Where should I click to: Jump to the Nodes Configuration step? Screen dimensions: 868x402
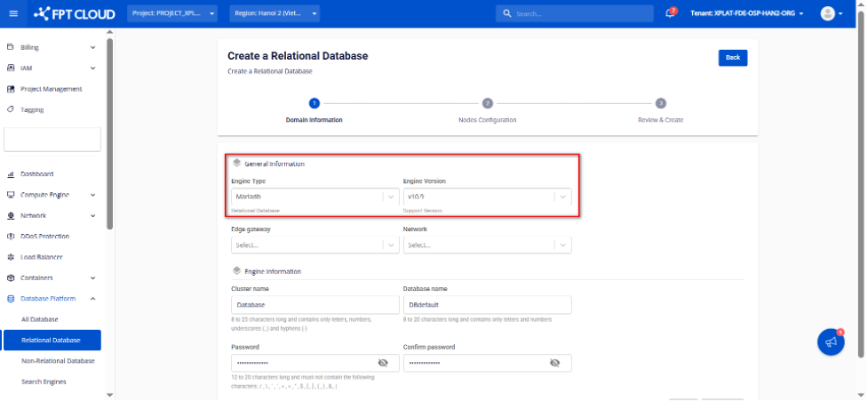pos(487,104)
